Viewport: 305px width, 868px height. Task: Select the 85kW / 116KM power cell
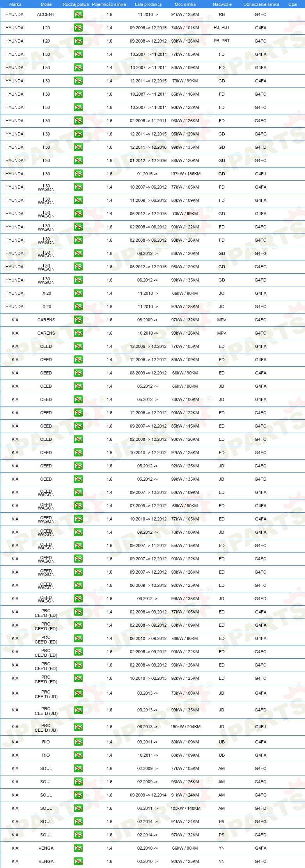[x=185, y=94]
